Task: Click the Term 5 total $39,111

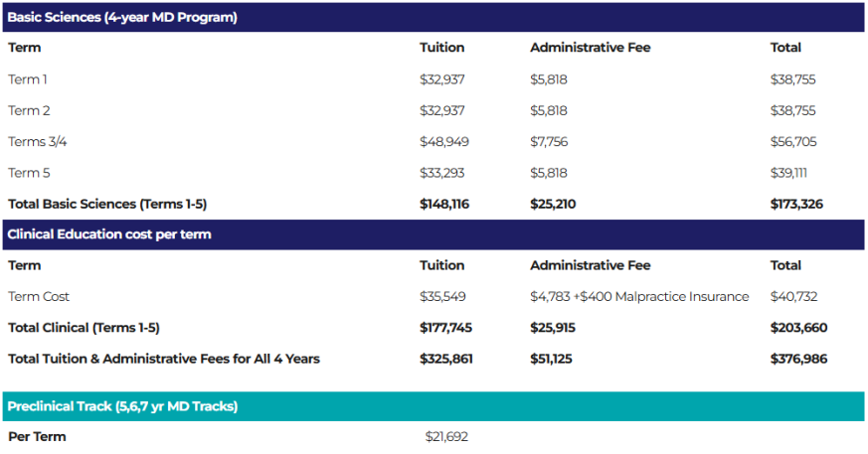Action: click(x=788, y=173)
